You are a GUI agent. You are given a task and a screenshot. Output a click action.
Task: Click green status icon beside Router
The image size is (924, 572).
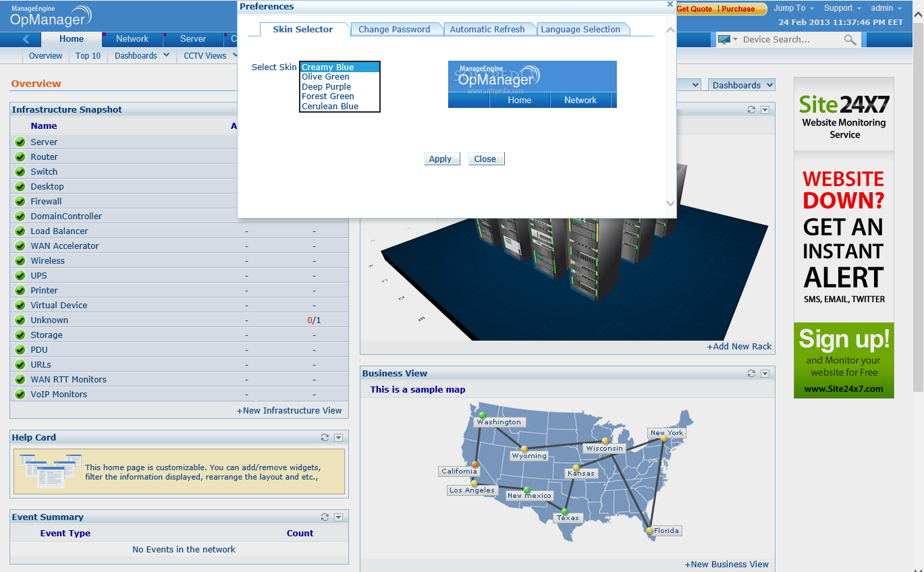click(x=20, y=157)
